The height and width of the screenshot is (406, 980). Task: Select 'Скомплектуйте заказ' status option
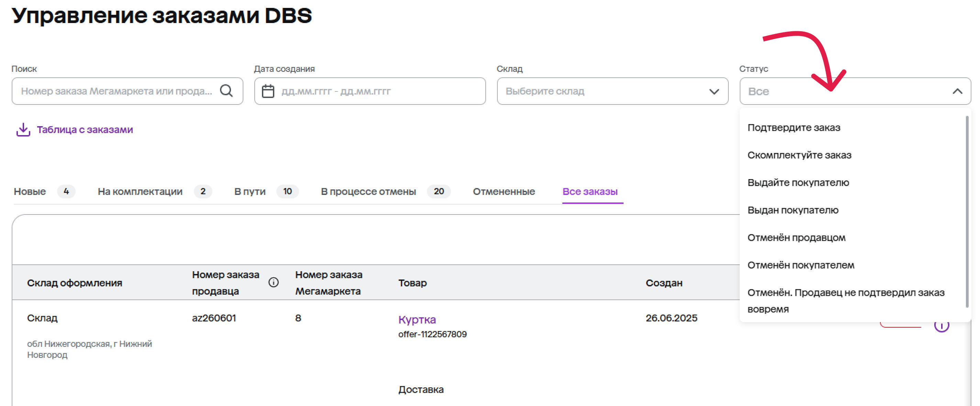(x=799, y=155)
